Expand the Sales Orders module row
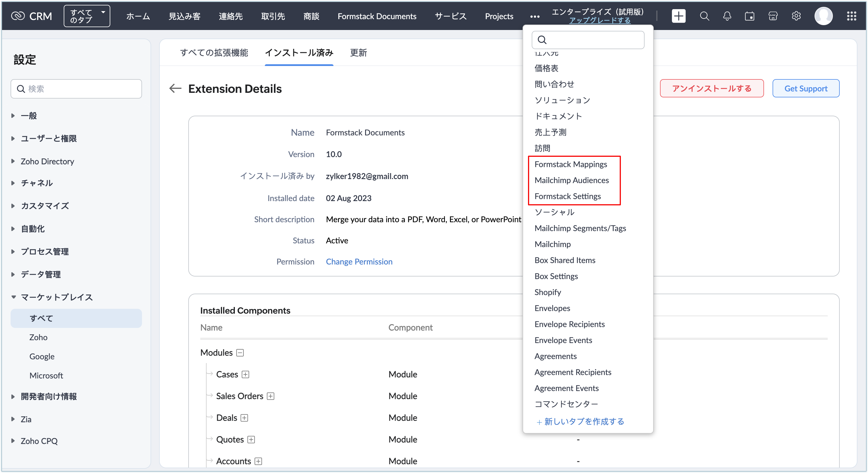 (271, 396)
